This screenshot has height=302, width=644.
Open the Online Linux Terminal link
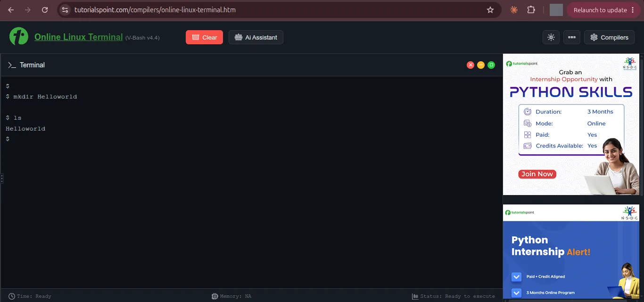[79, 37]
